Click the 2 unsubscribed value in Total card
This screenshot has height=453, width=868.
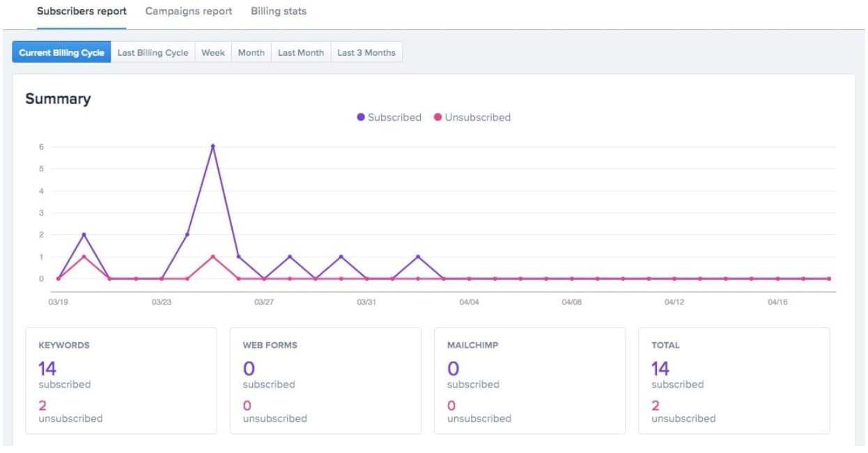tap(655, 406)
